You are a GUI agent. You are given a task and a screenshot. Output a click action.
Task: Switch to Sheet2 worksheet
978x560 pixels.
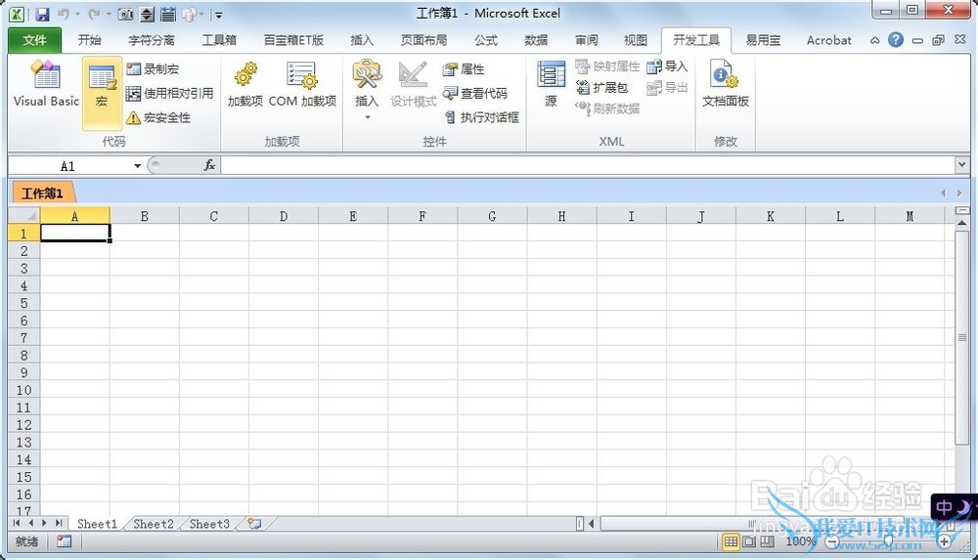coord(153,524)
